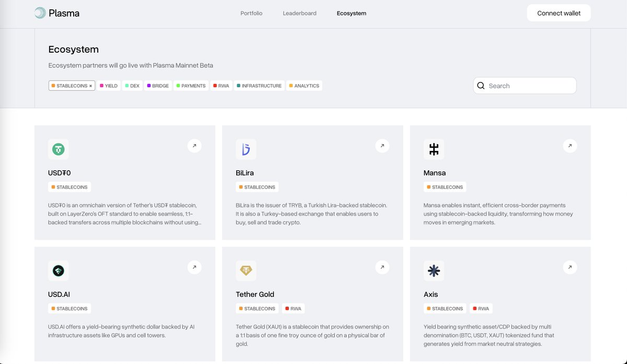This screenshot has height=364, width=627.
Task: Click the Tether Gold logo icon
Action: (246, 271)
